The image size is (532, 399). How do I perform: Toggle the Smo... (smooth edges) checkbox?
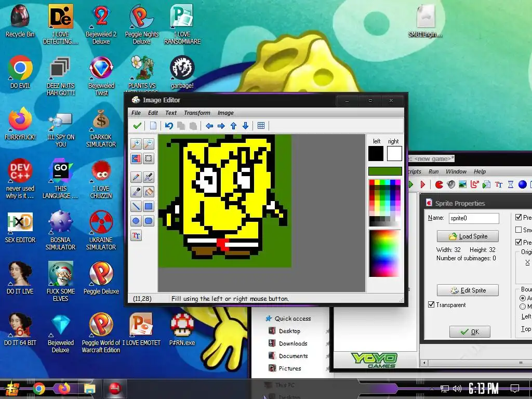[x=518, y=230]
